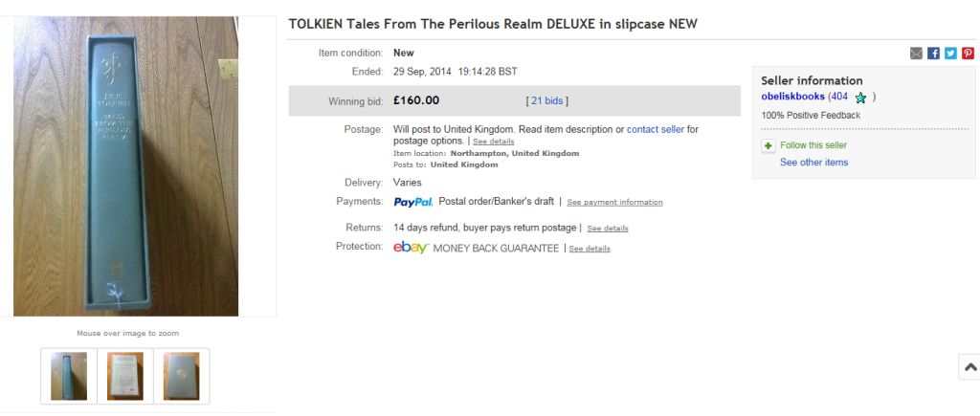Open See other items link
This screenshot has width=980, height=416.
coord(813,163)
